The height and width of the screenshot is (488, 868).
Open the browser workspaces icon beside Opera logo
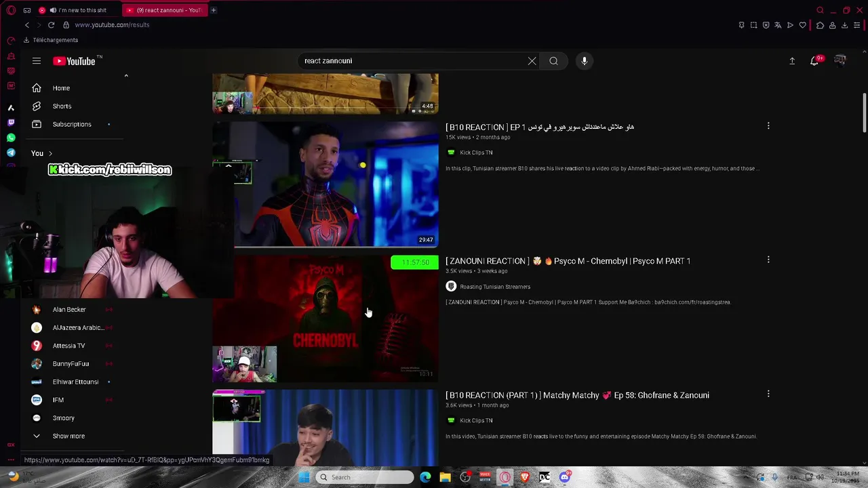[x=27, y=10]
